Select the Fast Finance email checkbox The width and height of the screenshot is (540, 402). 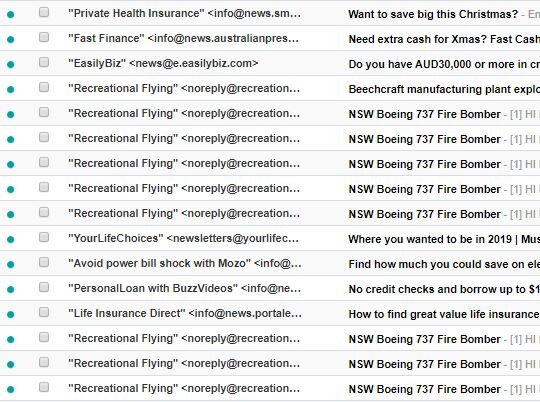coord(44,37)
